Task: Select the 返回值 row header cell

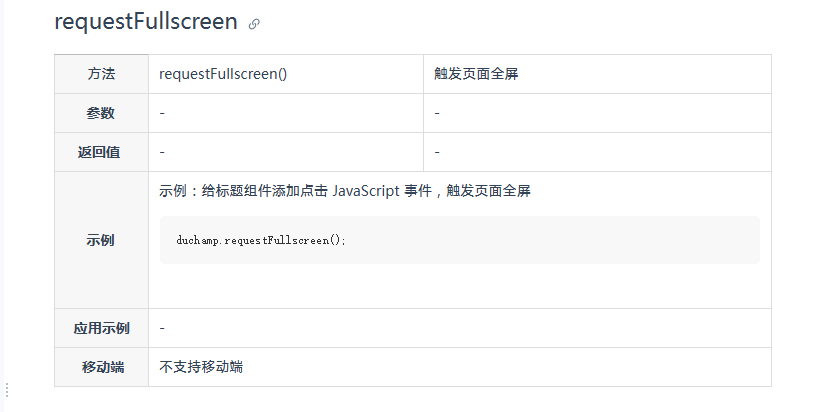Action: 102,152
